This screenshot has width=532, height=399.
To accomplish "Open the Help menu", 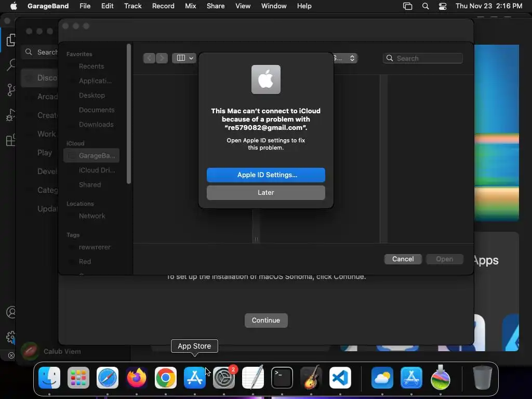I will coord(304,6).
